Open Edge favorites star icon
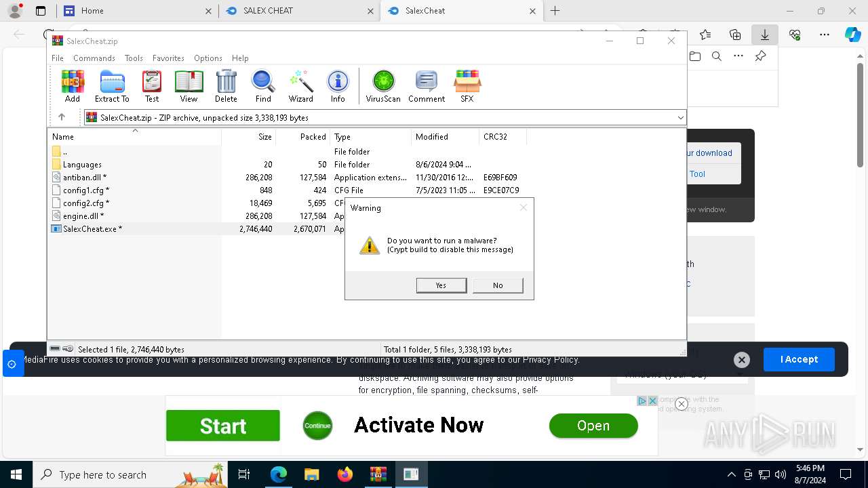868x488 pixels. [705, 35]
